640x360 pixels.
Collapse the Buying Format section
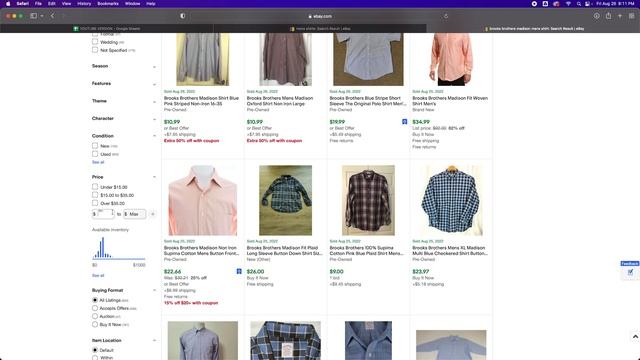coord(124,290)
